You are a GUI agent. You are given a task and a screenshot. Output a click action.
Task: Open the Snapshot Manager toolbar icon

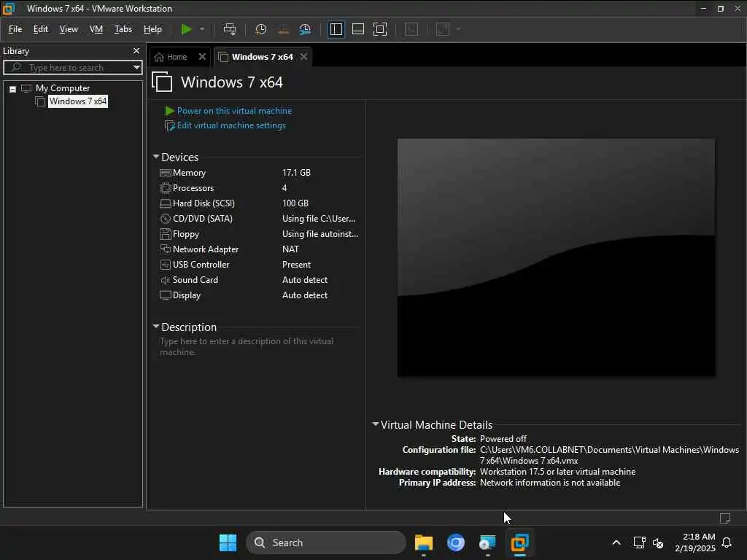click(x=305, y=29)
